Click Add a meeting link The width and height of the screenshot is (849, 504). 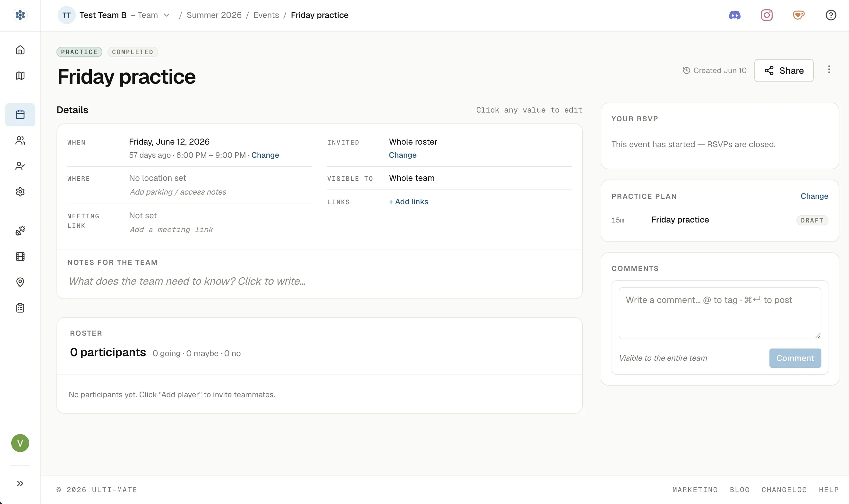point(171,230)
